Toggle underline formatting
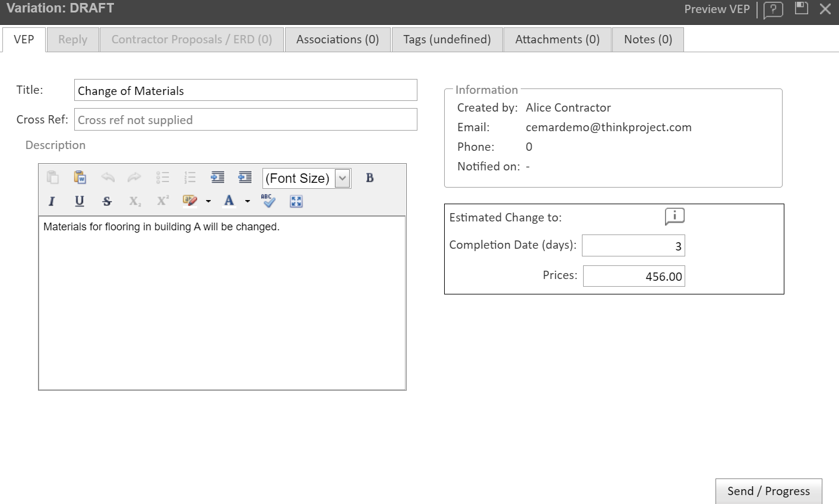Viewport: 839px width, 504px height. coord(80,201)
